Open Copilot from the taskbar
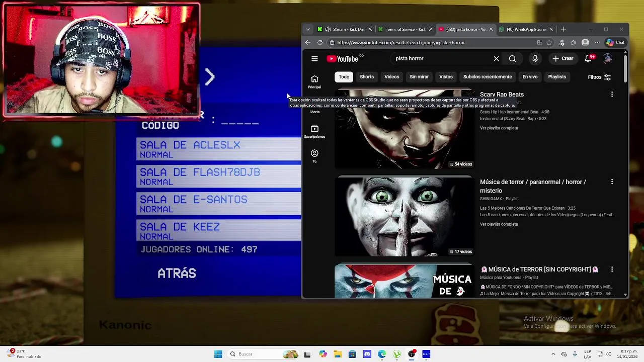This screenshot has width=644, height=362. [x=323, y=354]
